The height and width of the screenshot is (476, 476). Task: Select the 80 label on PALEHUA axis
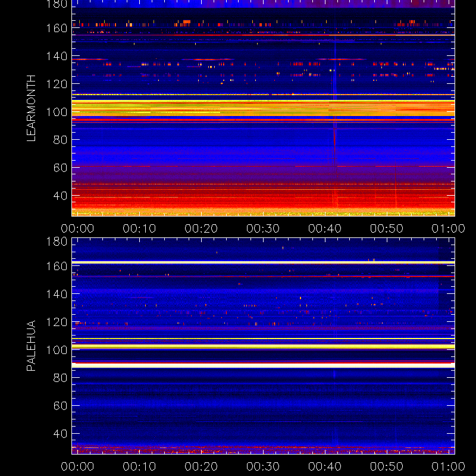click(x=61, y=378)
